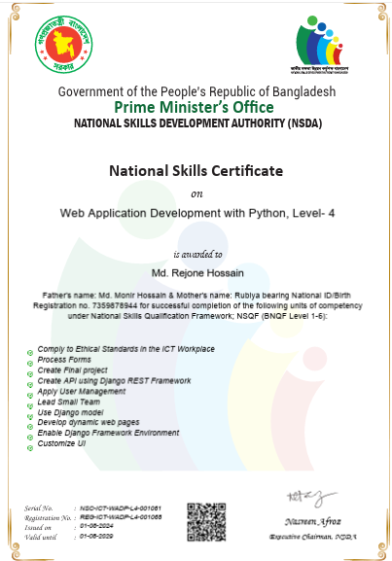Click check icon beside Comply to Ethical Standards
392x561 pixels.
pyautogui.click(x=30, y=353)
